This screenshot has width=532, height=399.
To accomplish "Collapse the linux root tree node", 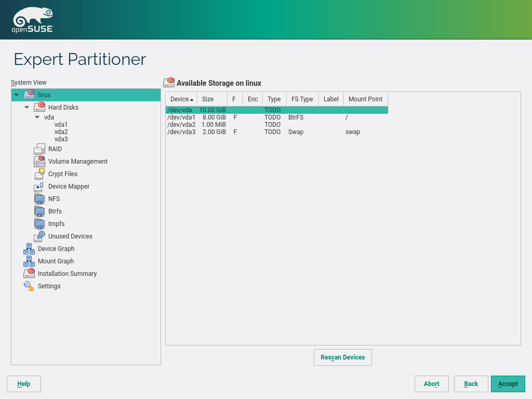I will point(17,95).
